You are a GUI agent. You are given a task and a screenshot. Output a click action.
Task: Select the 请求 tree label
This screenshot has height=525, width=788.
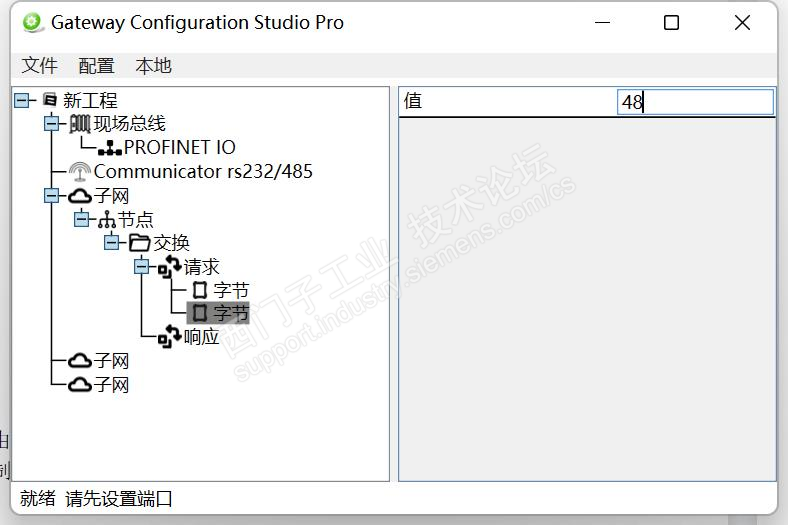(x=202, y=267)
